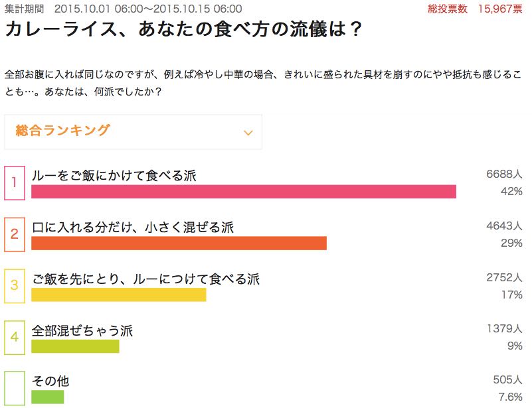Select the option 口に入れる分だけ、小さく混ぜる派
This screenshot has height=408, width=532.
tap(133, 228)
